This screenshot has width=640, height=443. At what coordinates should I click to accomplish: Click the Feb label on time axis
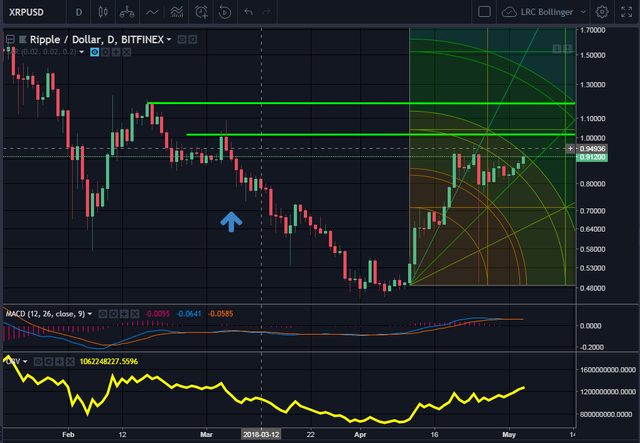coord(68,434)
